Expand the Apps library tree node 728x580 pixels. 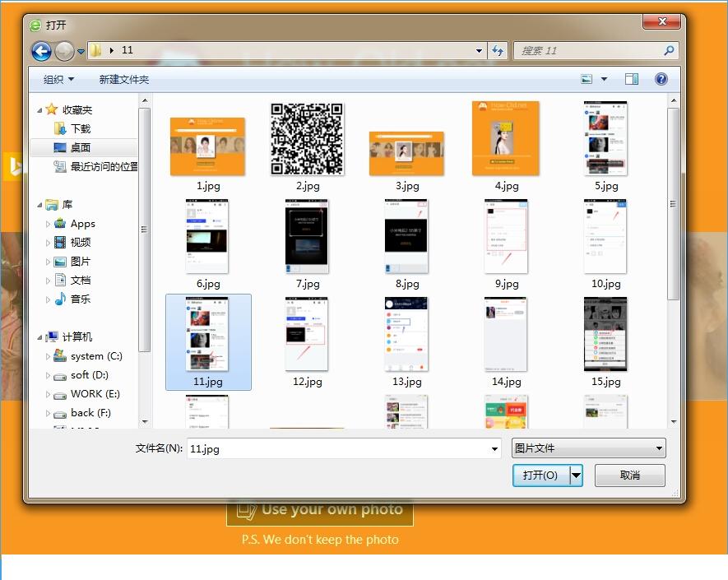[x=48, y=224]
